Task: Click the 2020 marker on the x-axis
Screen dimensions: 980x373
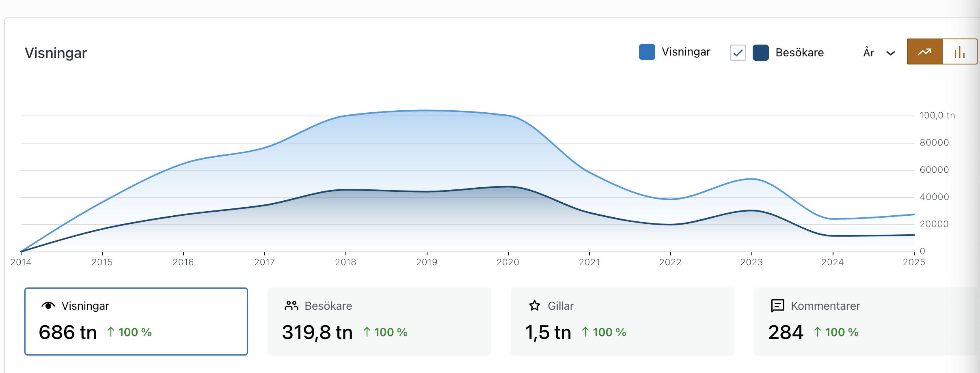Action: coord(508,262)
